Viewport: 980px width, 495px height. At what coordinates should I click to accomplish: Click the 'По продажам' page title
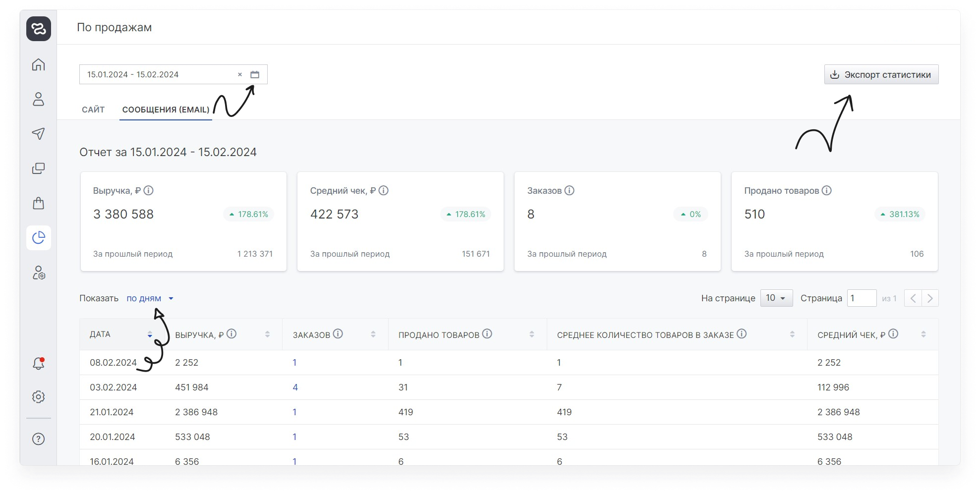[x=115, y=27]
